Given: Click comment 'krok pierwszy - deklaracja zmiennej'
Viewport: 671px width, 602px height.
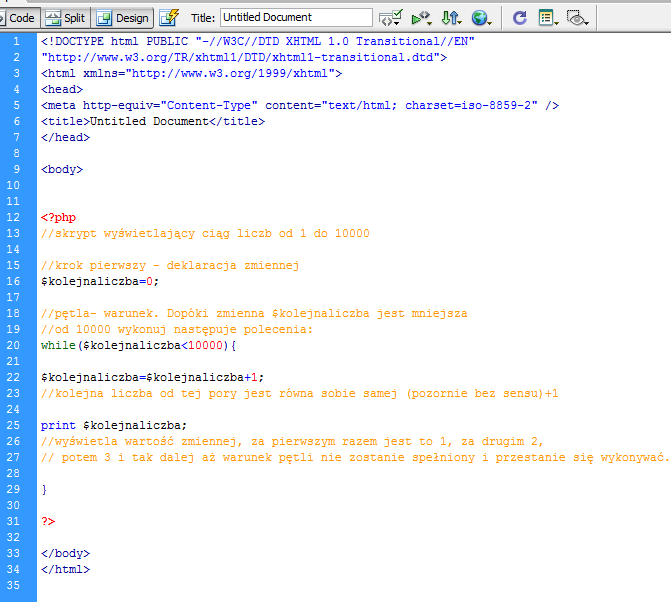Looking at the screenshot, I should point(170,266).
